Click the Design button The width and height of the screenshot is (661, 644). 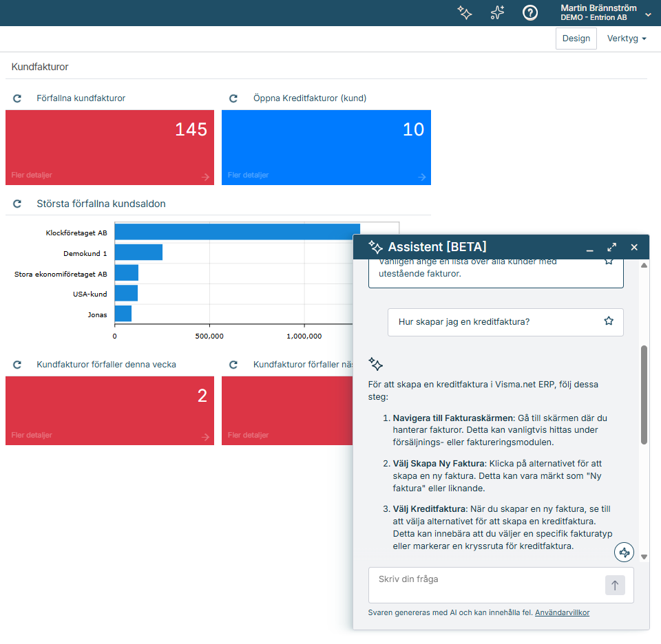576,39
